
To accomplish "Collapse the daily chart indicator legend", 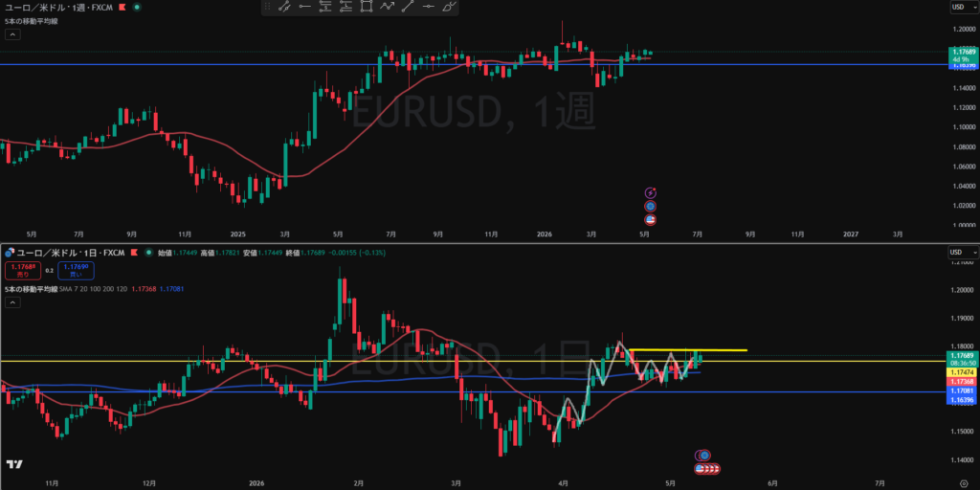I will coord(13,302).
